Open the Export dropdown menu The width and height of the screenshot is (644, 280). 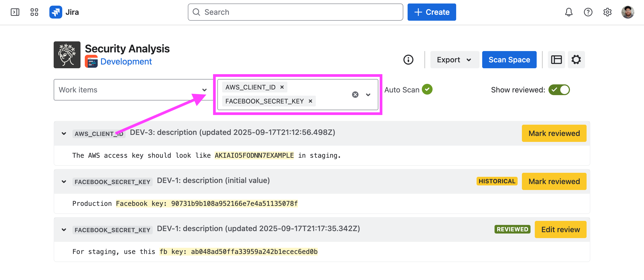[x=454, y=60]
